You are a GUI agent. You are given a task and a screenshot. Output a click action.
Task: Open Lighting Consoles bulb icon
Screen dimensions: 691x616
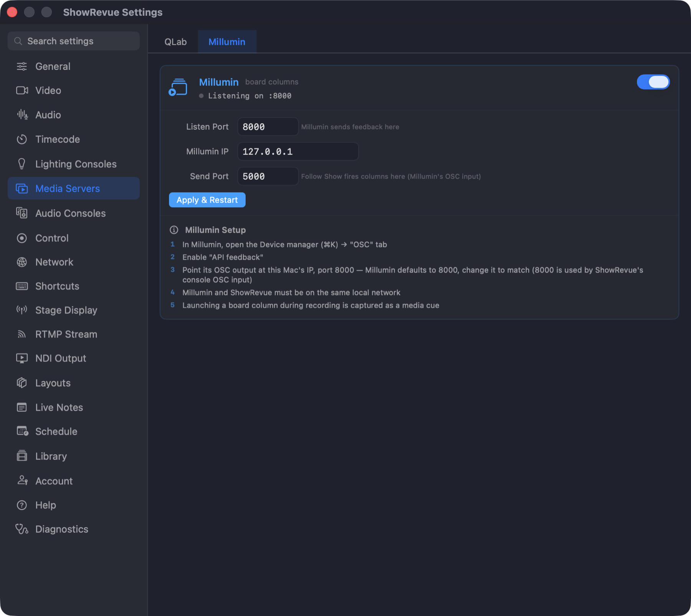pyautogui.click(x=22, y=164)
